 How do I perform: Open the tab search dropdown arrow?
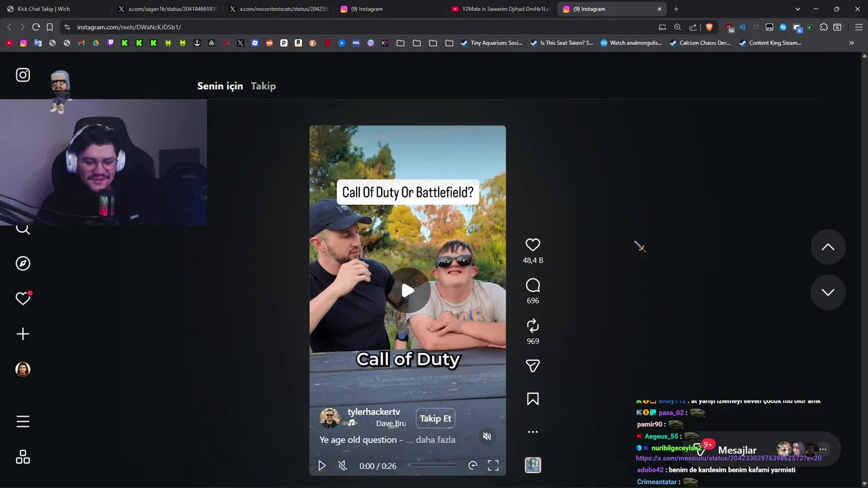(797, 9)
